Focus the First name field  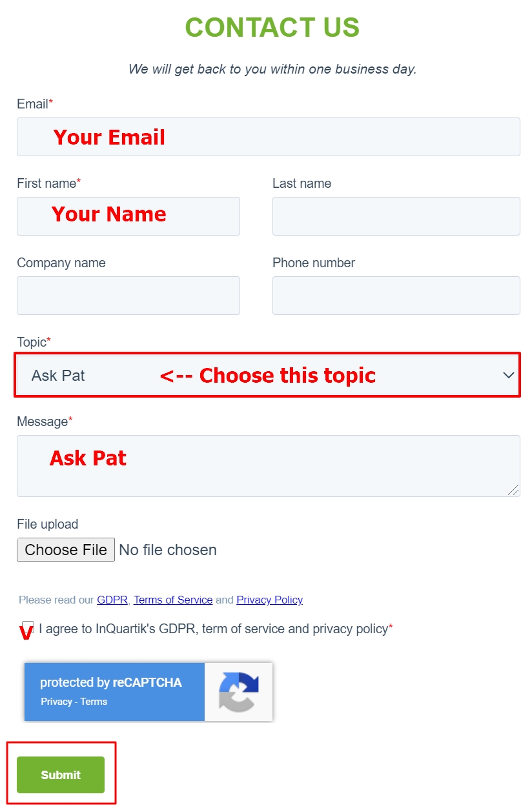[128, 216]
